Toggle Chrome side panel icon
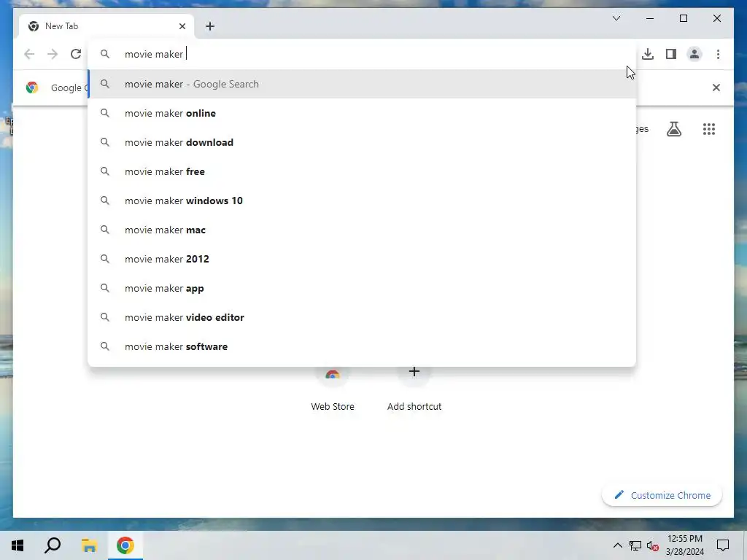Viewport: 747px width, 560px height. [671, 54]
